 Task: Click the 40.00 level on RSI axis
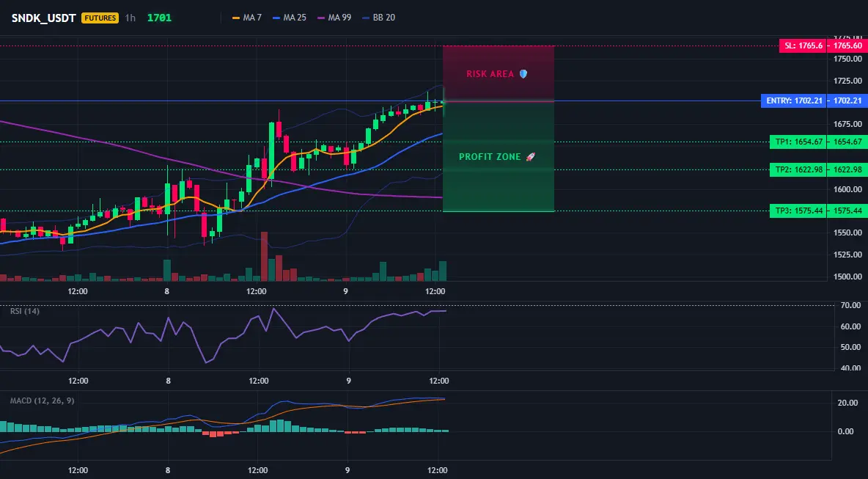click(850, 368)
